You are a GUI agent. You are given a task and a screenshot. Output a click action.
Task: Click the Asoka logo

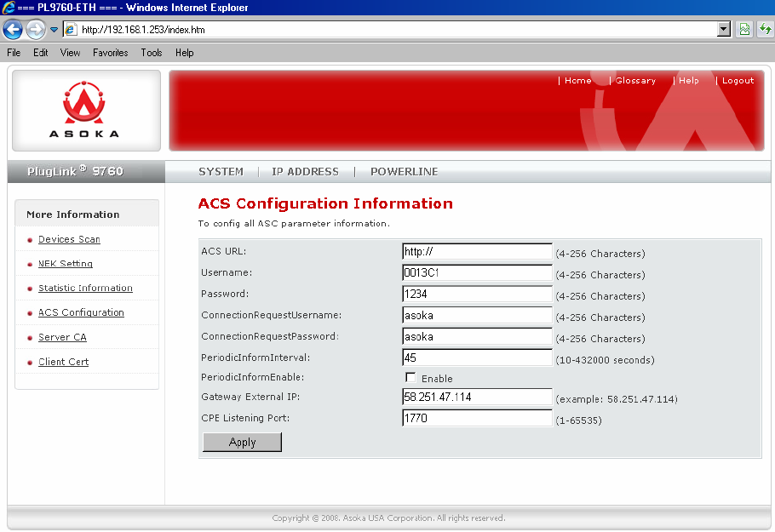tap(84, 110)
